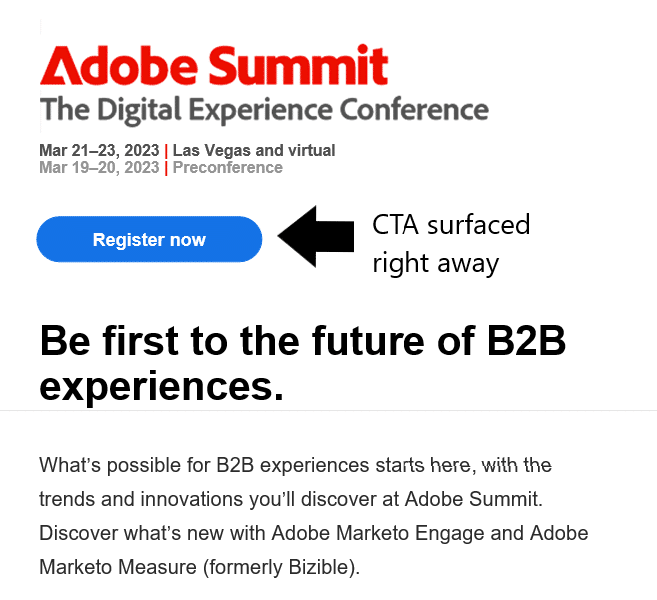Screen dimensions: 657x600
Task: Click the CTA surfaced annotation text
Action: pyautogui.click(x=451, y=225)
